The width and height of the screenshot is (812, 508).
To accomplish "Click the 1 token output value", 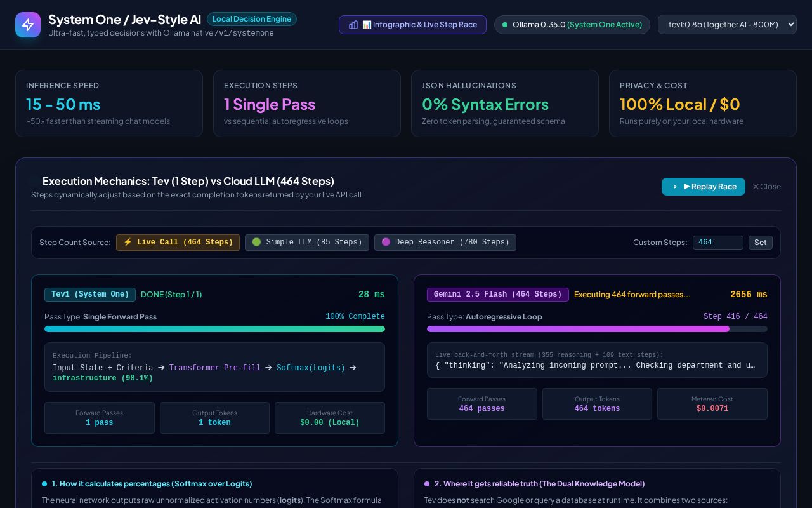I will tap(214, 423).
